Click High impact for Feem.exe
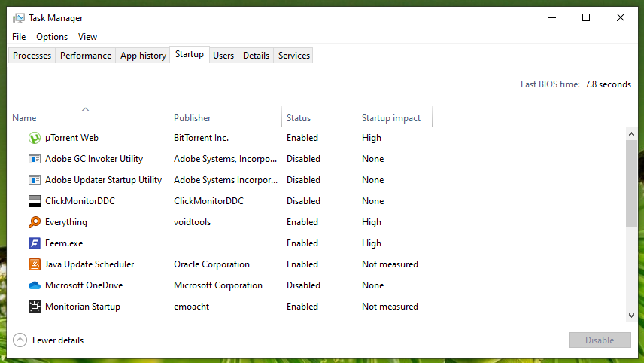The width and height of the screenshot is (644, 363). pos(372,243)
